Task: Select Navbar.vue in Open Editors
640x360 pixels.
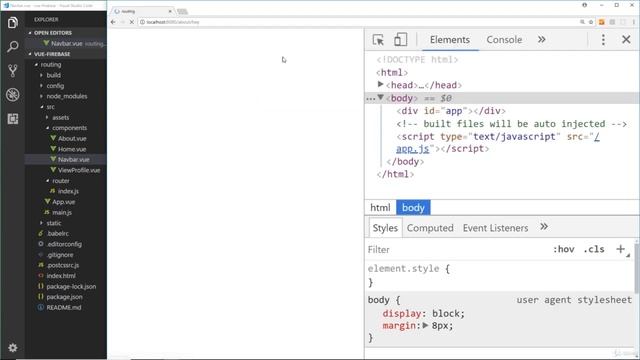Action: pos(67,43)
